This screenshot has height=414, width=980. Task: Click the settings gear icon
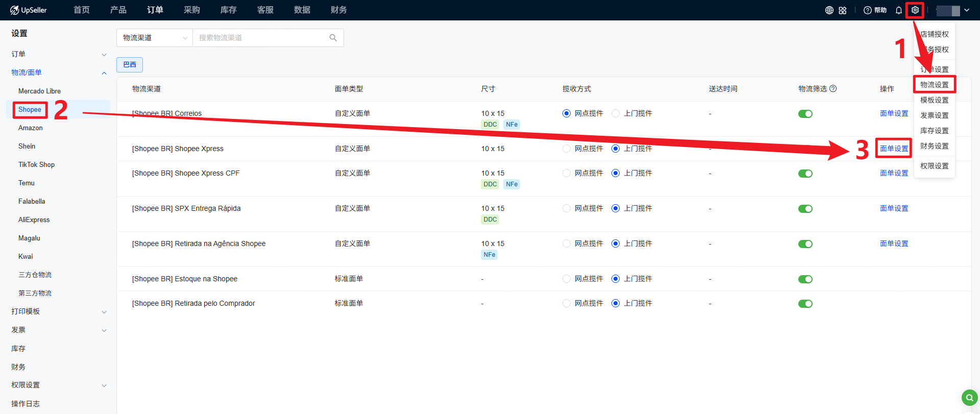[x=915, y=10]
